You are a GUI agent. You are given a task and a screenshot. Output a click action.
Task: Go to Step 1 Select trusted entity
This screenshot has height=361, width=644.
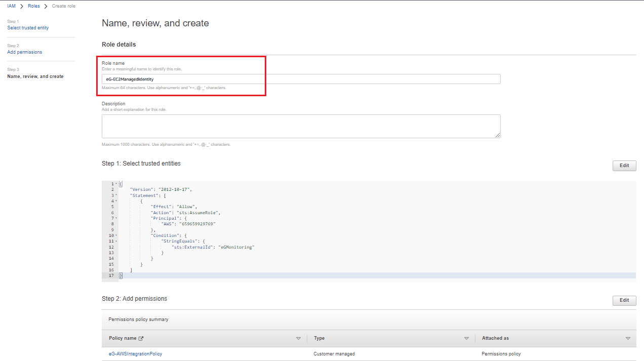tap(28, 28)
